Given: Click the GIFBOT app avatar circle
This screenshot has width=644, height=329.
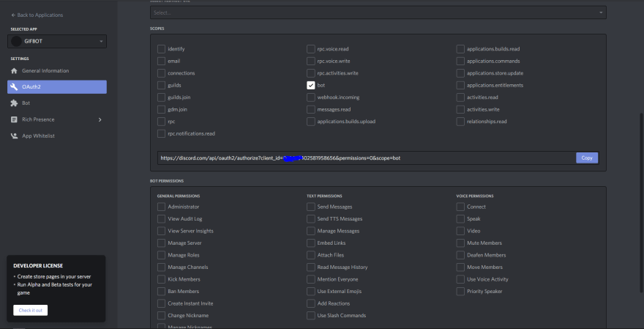Looking at the screenshot, I should (x=16, y=41).
